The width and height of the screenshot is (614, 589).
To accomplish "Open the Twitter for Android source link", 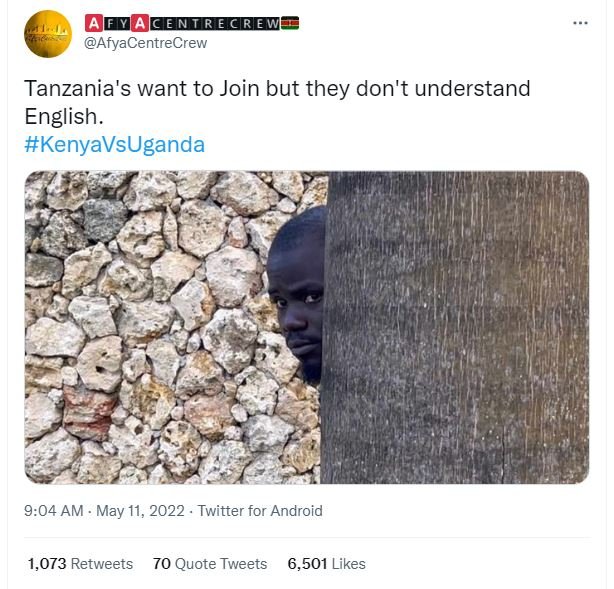I will coord(260,511).
